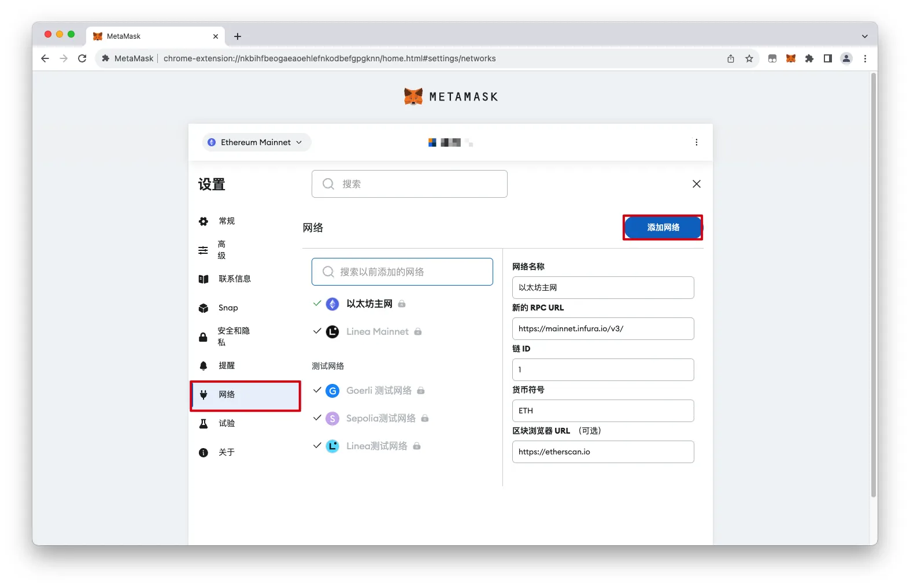Reload the MetaMask page
This screenshot has height=588, width=910.
click(x=82, y=58)
